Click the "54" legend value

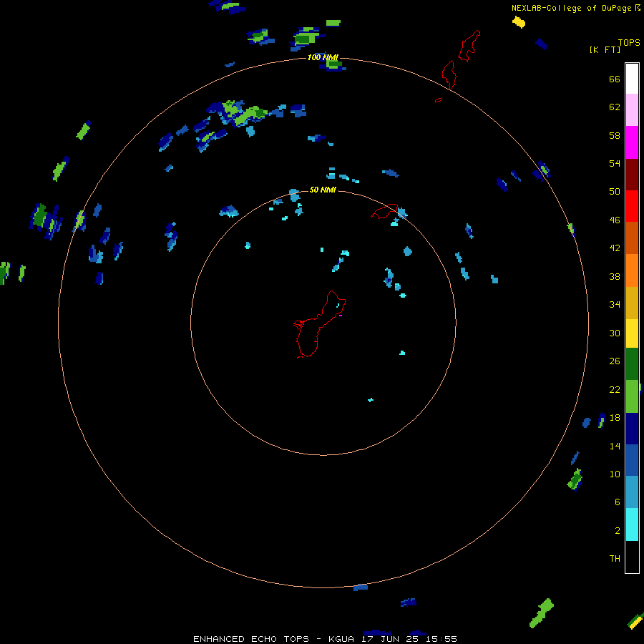pos(615,163)
